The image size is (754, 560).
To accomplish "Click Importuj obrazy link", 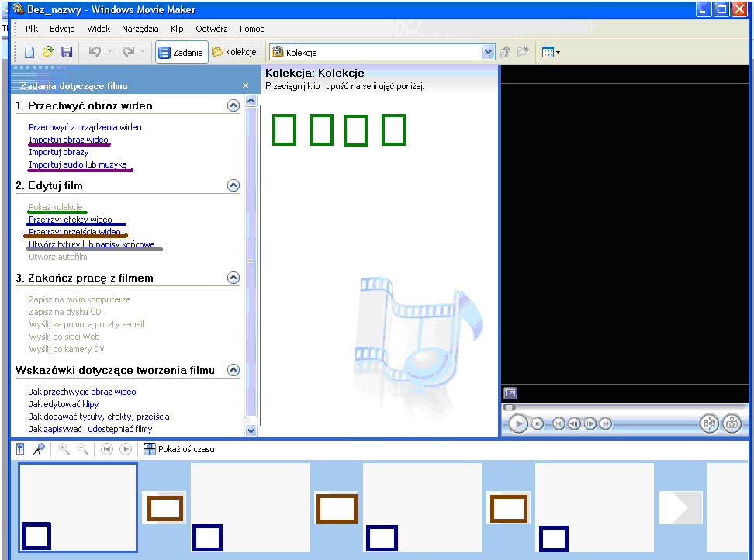I will 59,152.
